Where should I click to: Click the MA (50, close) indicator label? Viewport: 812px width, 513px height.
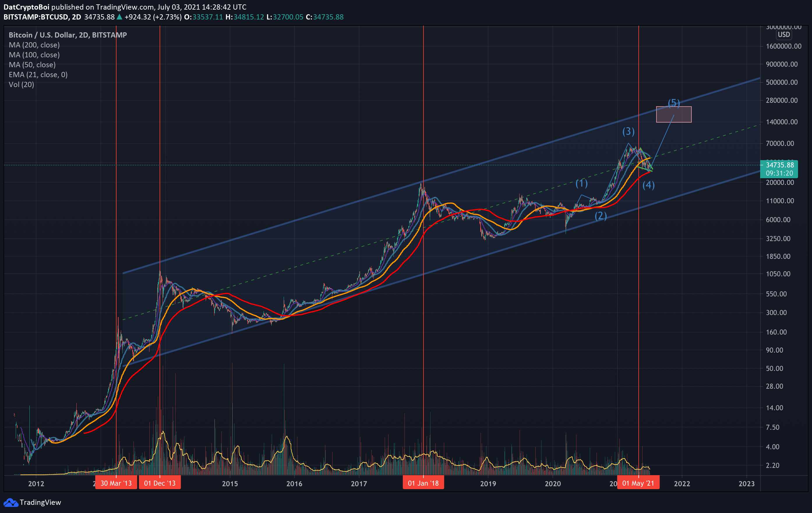[x=32, y=64]
